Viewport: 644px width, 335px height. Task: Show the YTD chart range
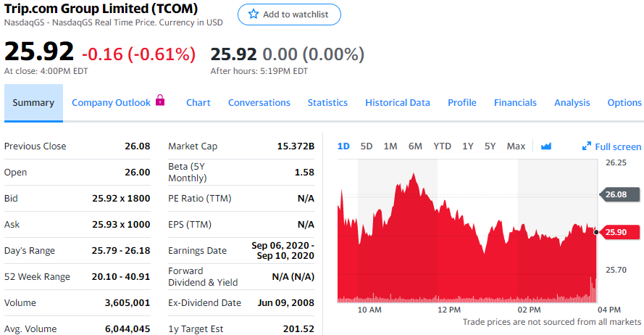click(x=442, y=146)
